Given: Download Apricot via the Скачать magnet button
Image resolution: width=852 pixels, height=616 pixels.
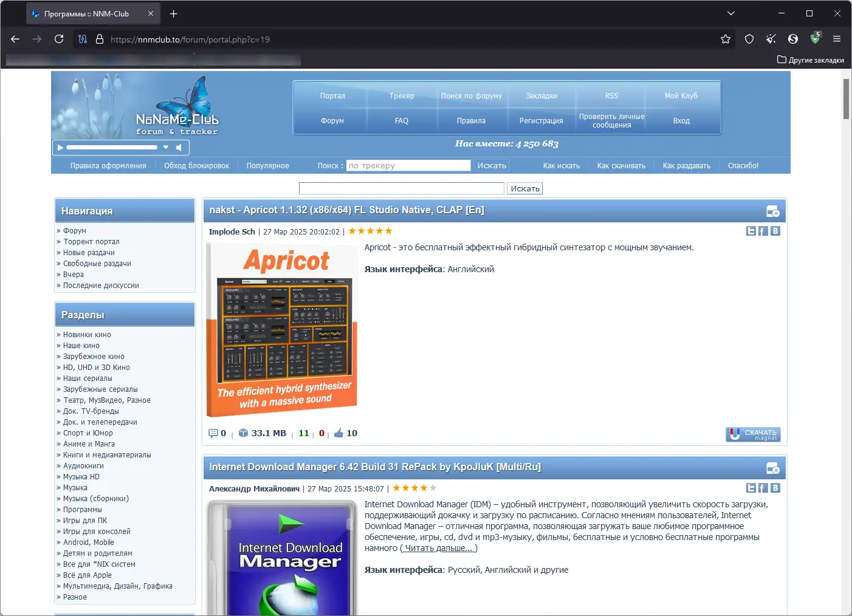Looking at the screenshot, I should point(753,434).
